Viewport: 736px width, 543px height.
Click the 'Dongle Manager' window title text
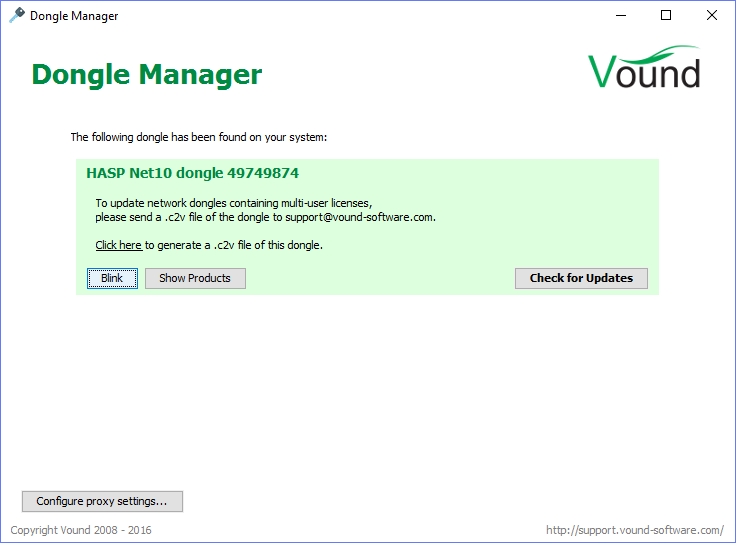click(73, 16)
